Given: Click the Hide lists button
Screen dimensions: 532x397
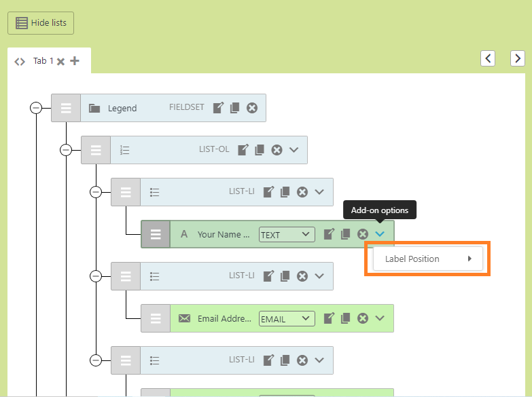Looking at the screenshot, I should click(41, 23).
